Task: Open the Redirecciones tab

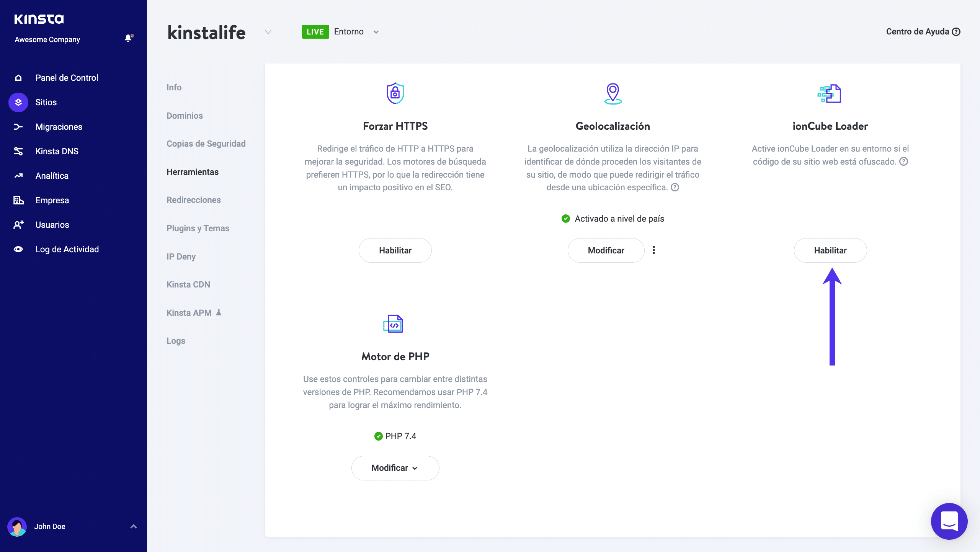Action: (194, 200)
